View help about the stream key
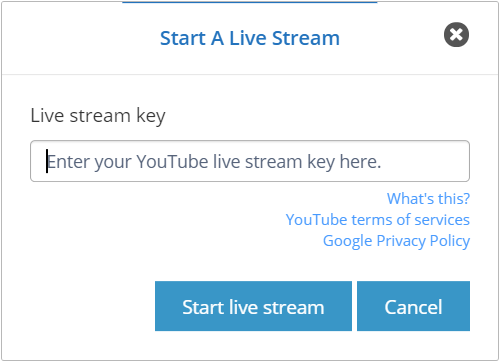This screenshot has height=362, width=500. [x=428, y=199]
